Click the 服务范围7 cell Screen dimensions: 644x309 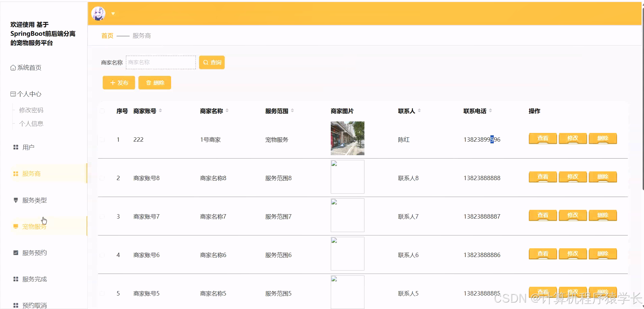(278, 217)
